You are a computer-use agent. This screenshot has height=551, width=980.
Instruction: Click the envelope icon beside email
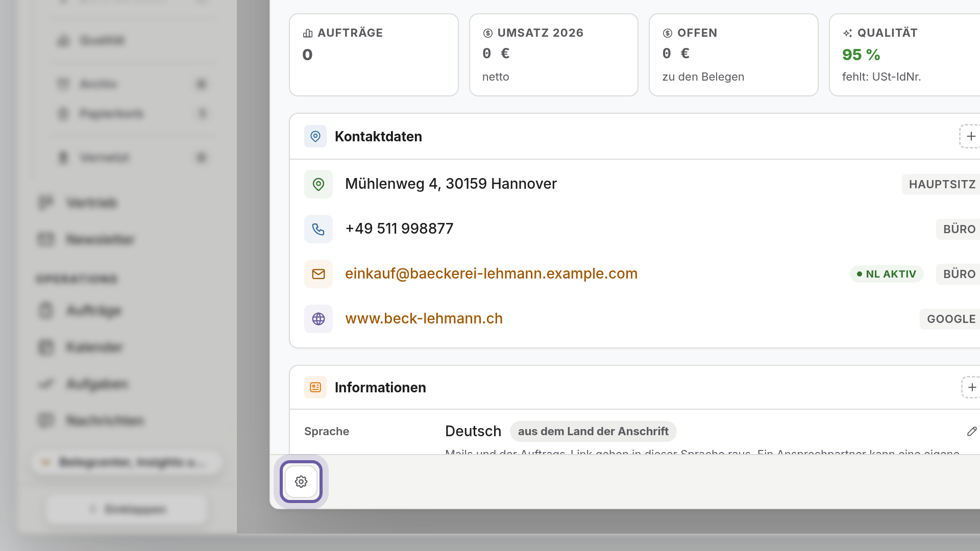[x=318, y=274]
